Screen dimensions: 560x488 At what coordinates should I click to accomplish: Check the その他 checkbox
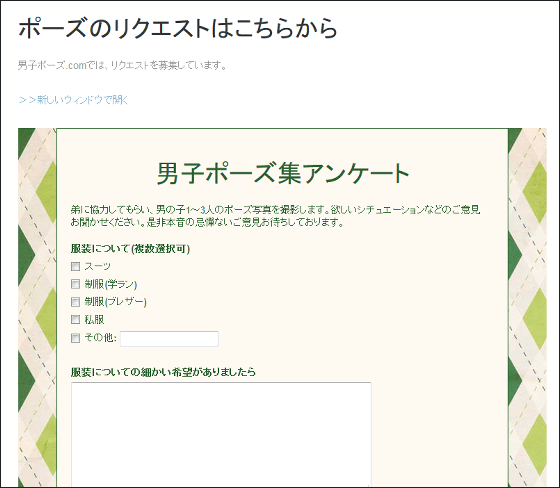[x=75, y=338]
